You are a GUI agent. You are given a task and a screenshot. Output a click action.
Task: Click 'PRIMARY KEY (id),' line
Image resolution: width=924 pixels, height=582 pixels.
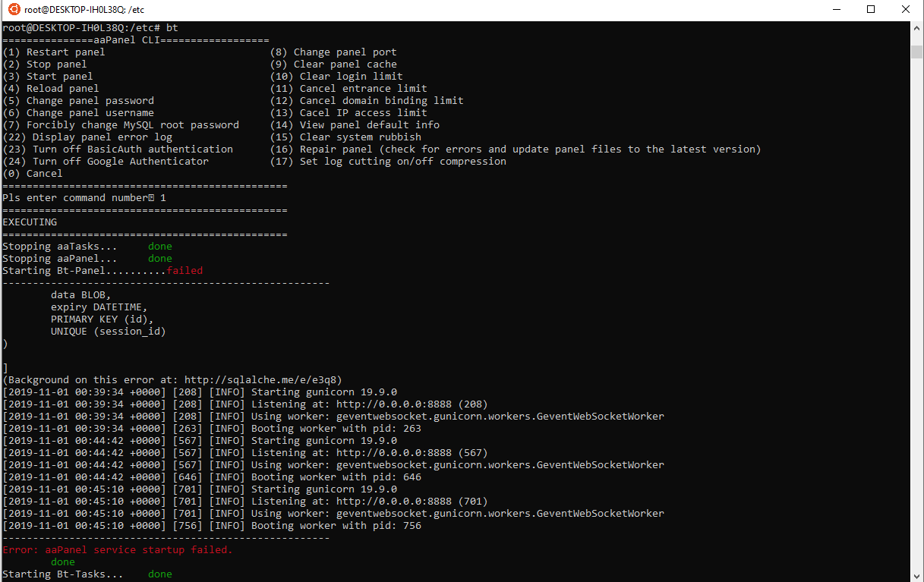[102, 319]
